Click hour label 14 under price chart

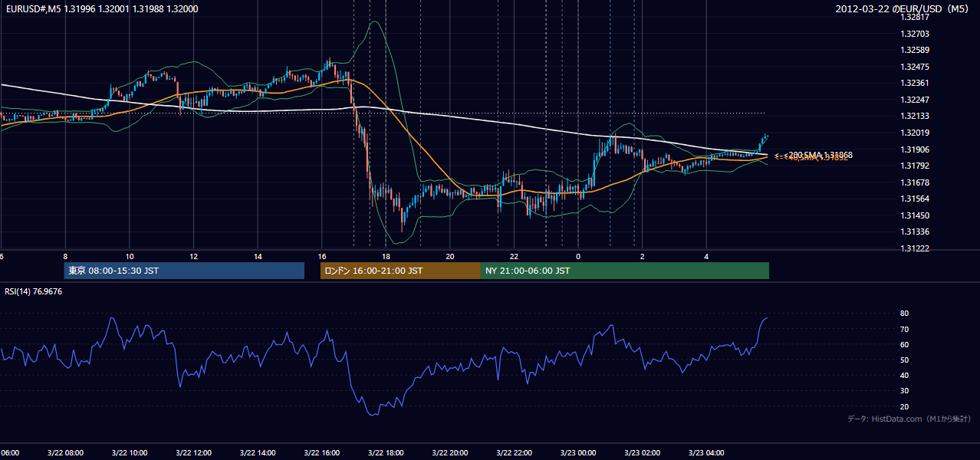[x=258, y=256]
